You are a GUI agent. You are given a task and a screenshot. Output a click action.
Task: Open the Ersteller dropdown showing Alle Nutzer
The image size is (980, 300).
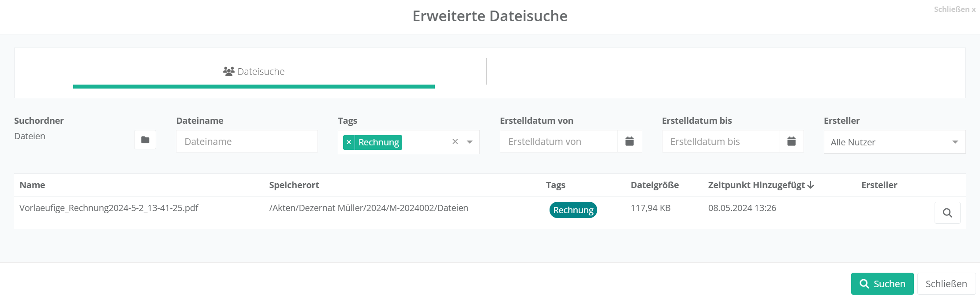pyautogui.click(x=894, y=142)
